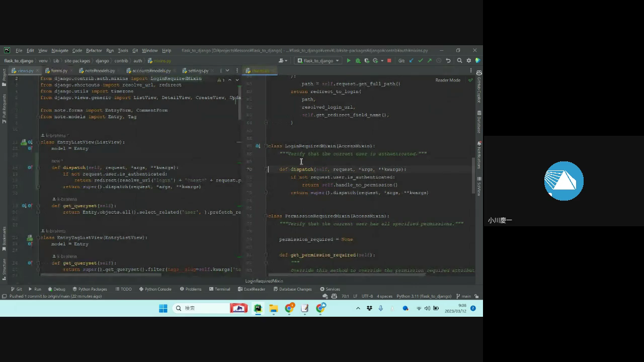Toggle the Project tool window sidebar

pos(4,75)
